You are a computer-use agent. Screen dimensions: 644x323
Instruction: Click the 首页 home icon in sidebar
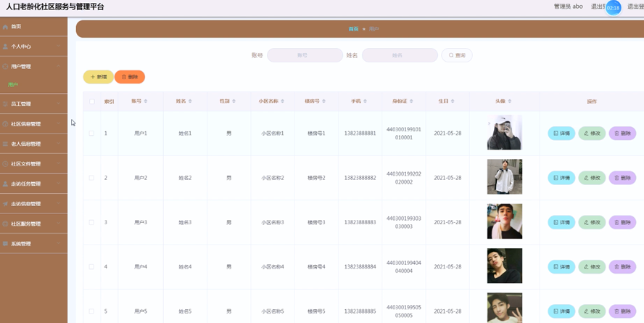pos(5,27)
